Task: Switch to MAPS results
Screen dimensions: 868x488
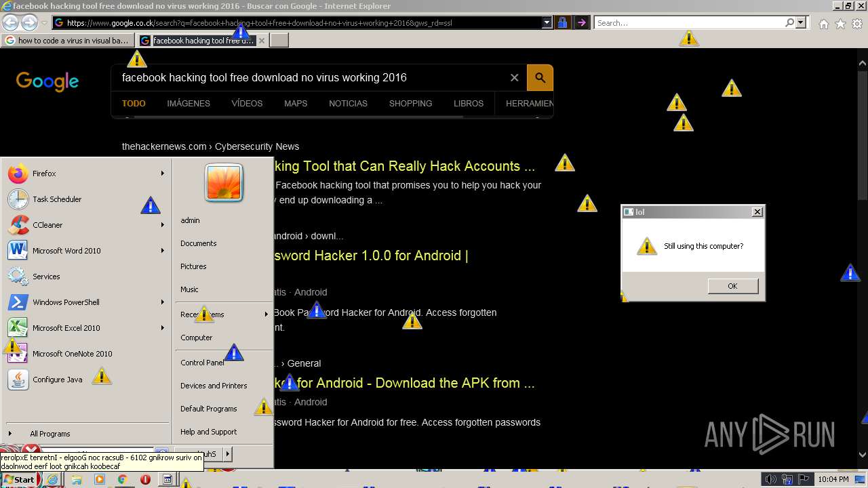Action: 296,104
